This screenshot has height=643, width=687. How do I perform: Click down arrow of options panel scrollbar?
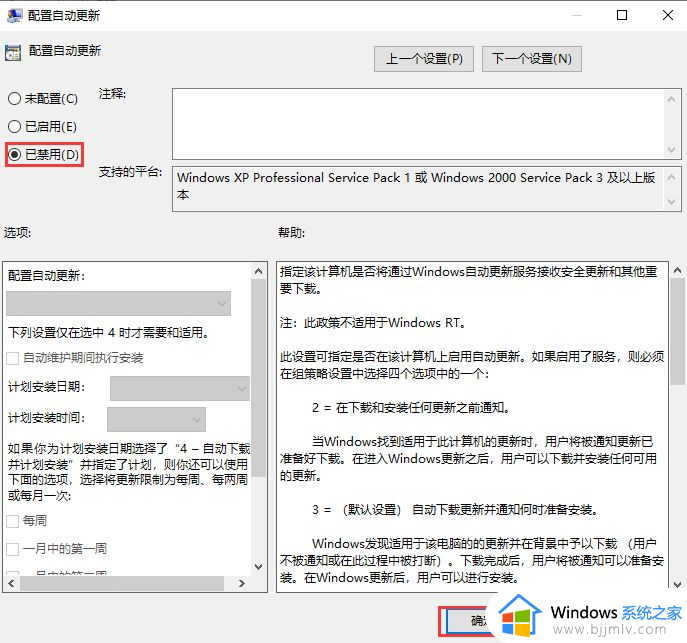(x=259, y=567)
